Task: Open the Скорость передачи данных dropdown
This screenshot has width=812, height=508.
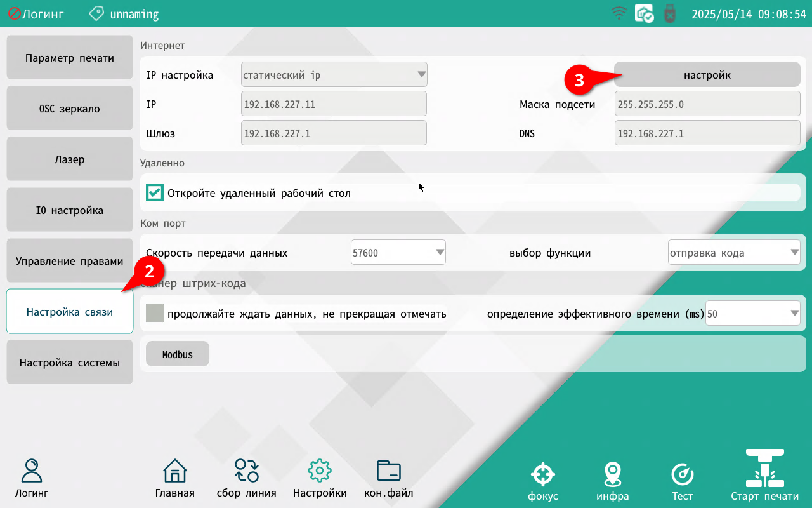Action: click(x=398, y=253)
